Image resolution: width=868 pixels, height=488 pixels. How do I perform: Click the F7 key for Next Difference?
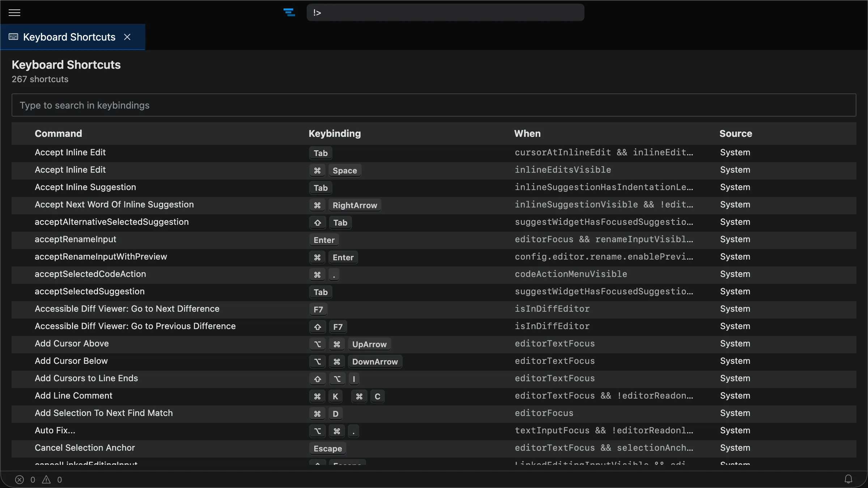pyautogui.click(x=318, y=310)
